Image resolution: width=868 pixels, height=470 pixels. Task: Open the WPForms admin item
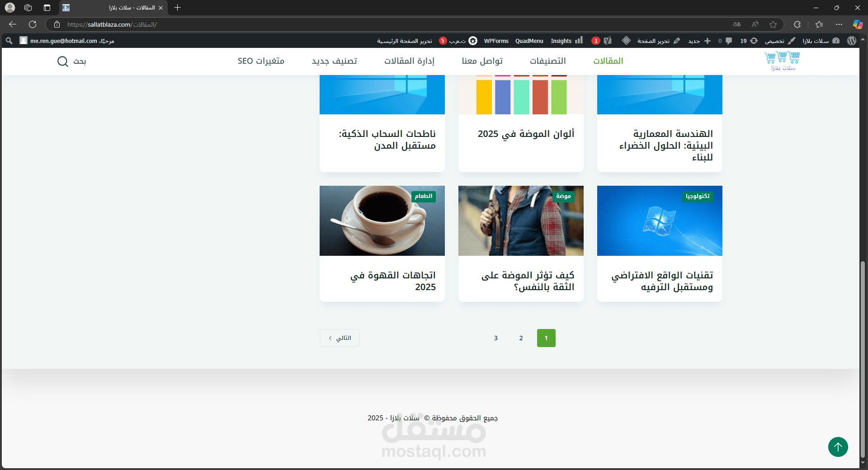(496, 41)
